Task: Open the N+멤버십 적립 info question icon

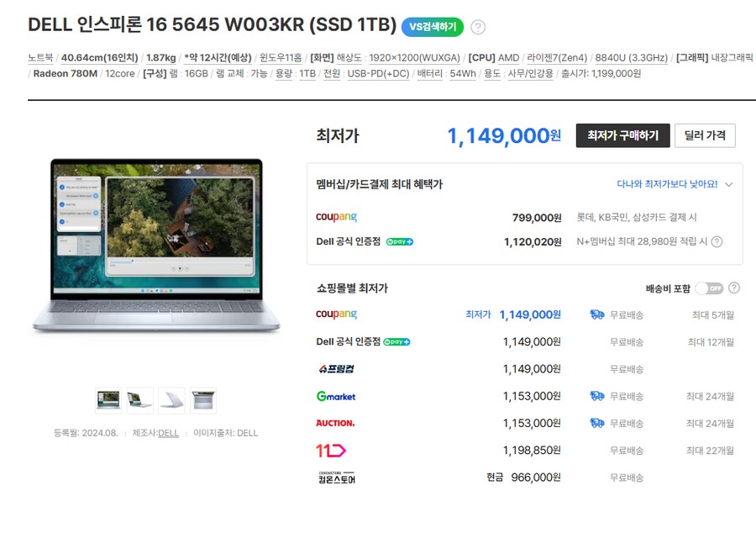Action: (x=717, y=241)
